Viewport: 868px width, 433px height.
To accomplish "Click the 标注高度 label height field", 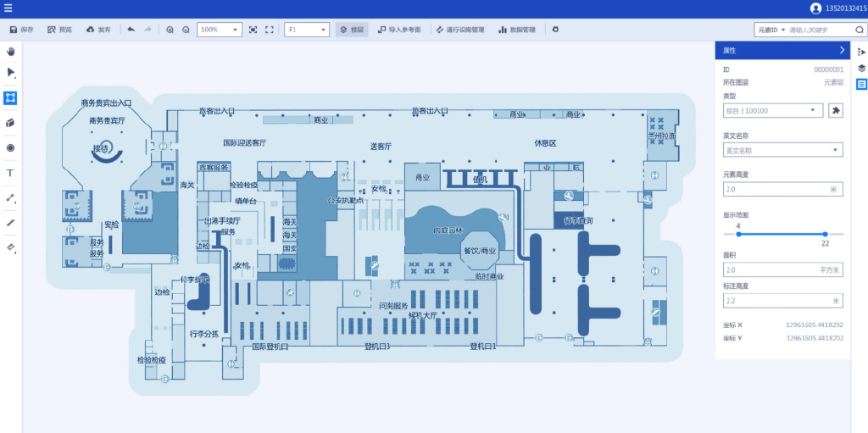I will tap(782, 301).
